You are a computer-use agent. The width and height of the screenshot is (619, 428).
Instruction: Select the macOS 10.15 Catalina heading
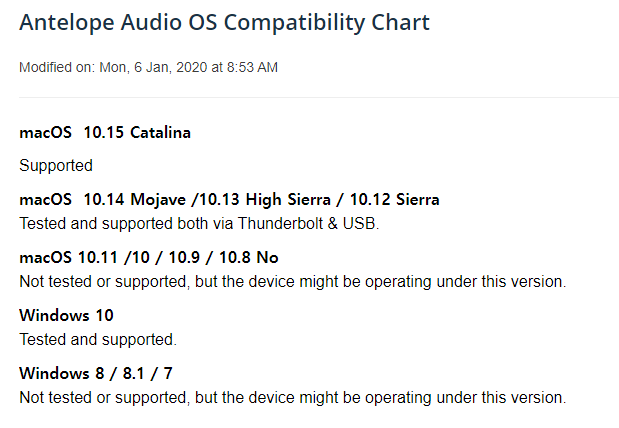click(x=105, y=133)
